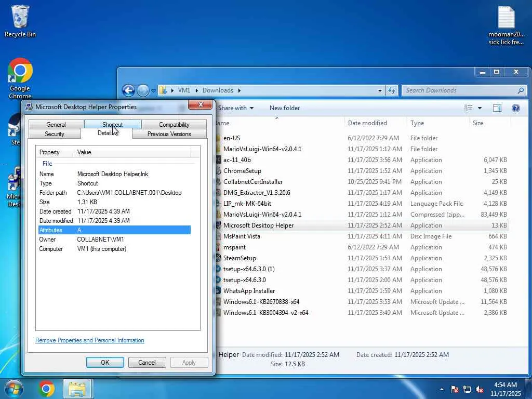The width and height of the screenshot is (532, 399).
Task: Click the ChromeSetup file icon
Action: pyautogui.click(x=219, y=170)
